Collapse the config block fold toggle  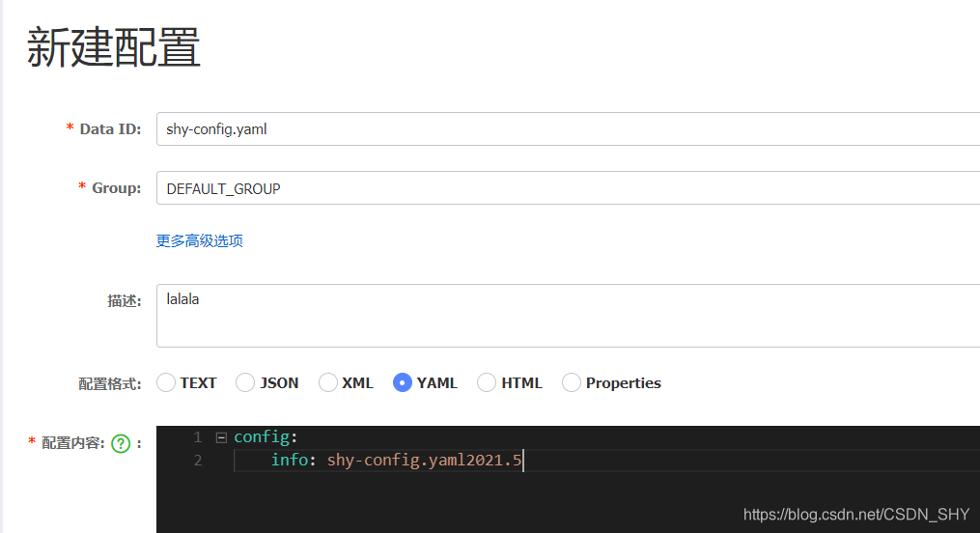point(221,437)
